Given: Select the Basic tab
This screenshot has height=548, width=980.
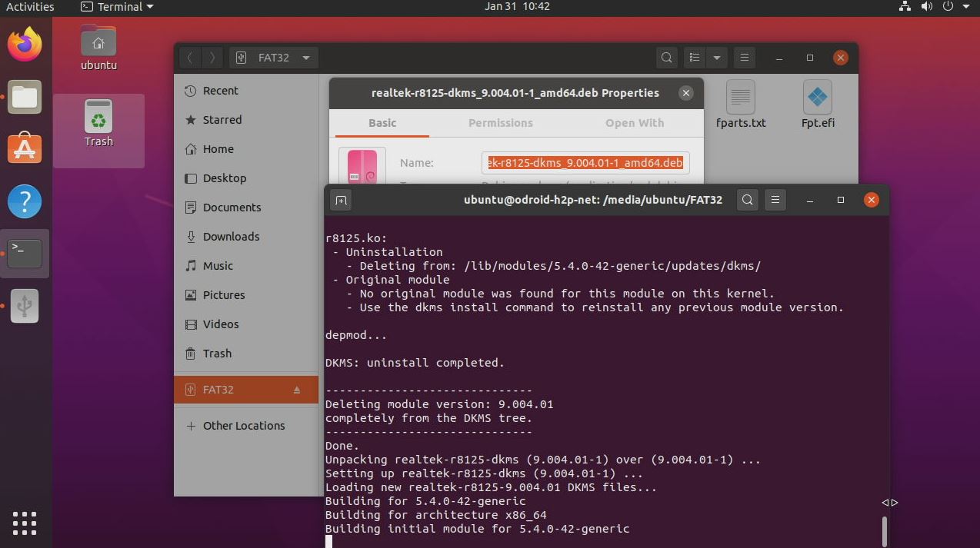Looking at the screenshot, I should pyautogui.click(x=382, y=123).
